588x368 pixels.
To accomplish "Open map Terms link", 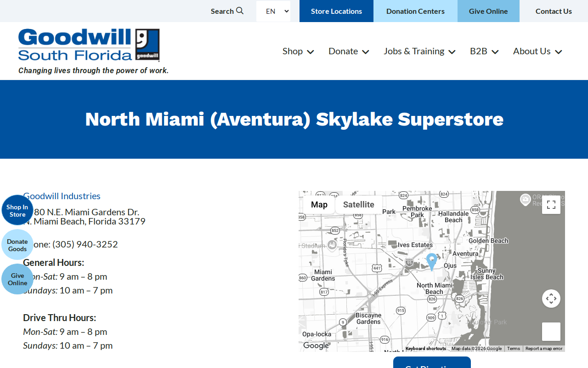I will tap(514, 349).
